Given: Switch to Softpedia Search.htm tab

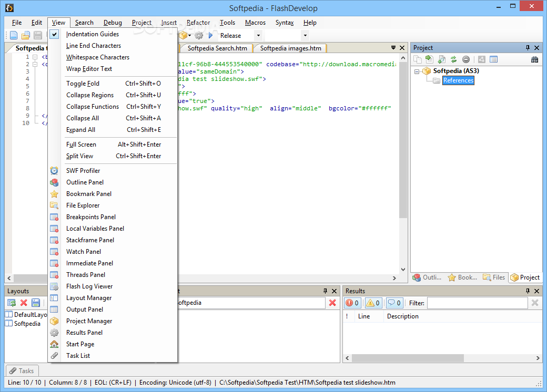Looking at the screenshot, I should click(x=217, y=48).
